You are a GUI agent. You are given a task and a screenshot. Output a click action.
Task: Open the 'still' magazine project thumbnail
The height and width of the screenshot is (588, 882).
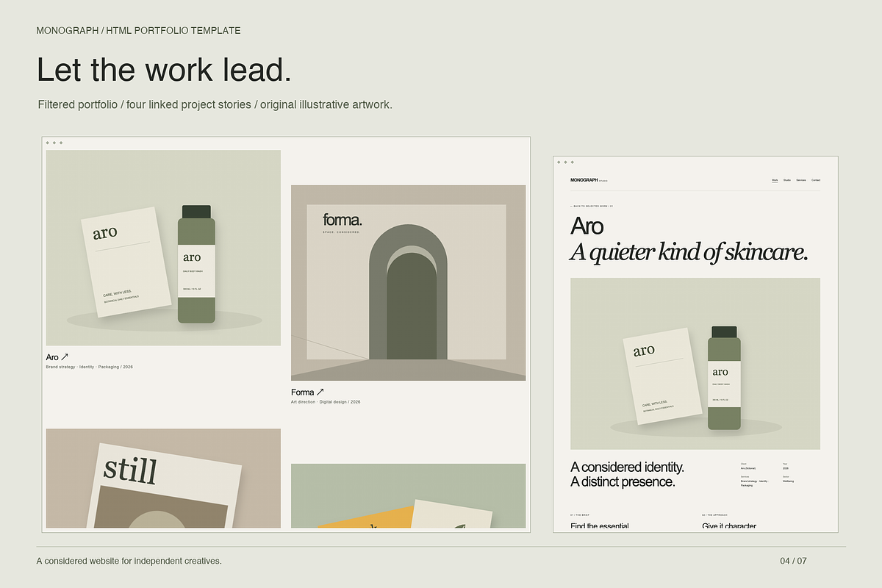[x=163, y=478]
